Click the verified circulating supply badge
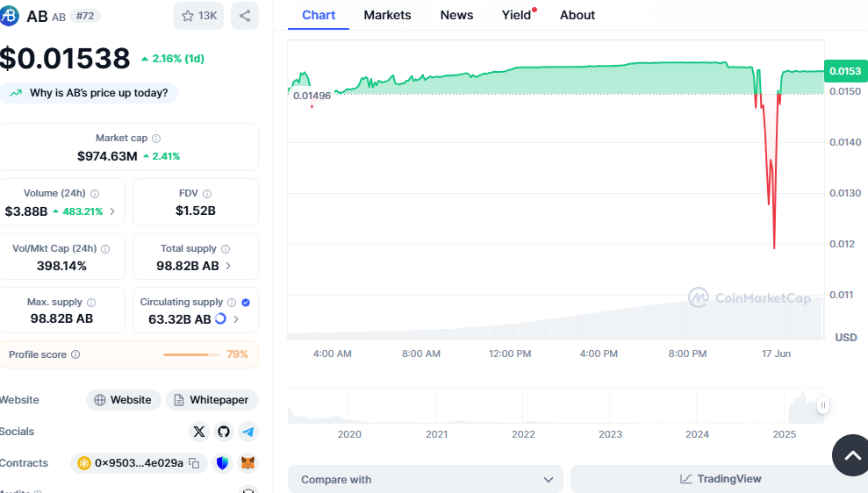 246,303
